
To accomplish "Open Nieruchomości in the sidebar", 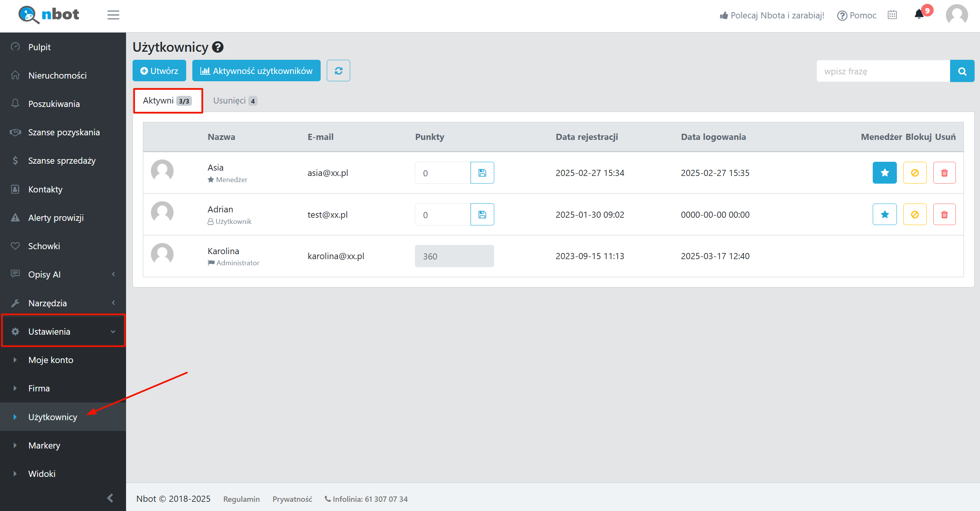I will pos(57,76).
